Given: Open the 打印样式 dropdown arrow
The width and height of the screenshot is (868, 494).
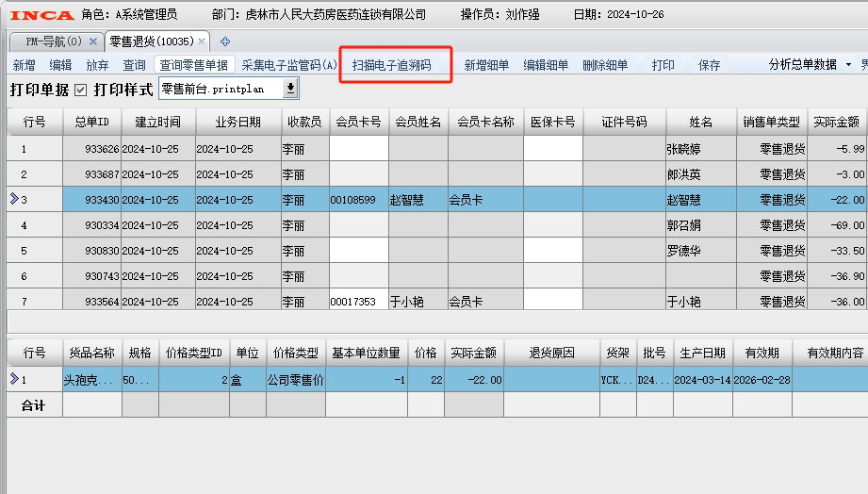Looking at the screenshot, I should coord(290,89).
